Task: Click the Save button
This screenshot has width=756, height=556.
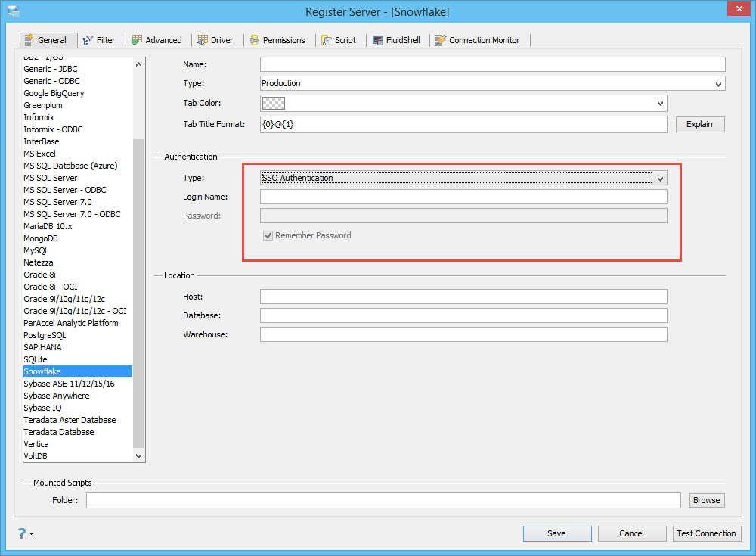Action: coord(557,533)
